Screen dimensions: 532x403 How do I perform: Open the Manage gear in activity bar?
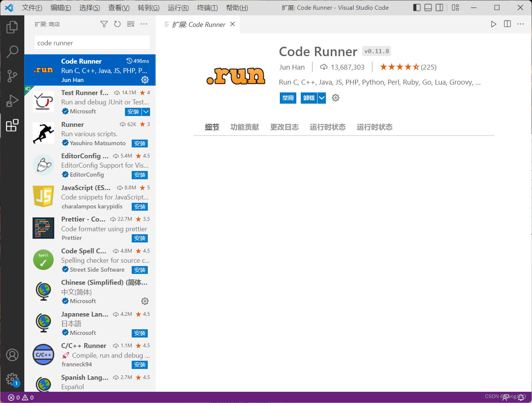(x=12, y=379)
